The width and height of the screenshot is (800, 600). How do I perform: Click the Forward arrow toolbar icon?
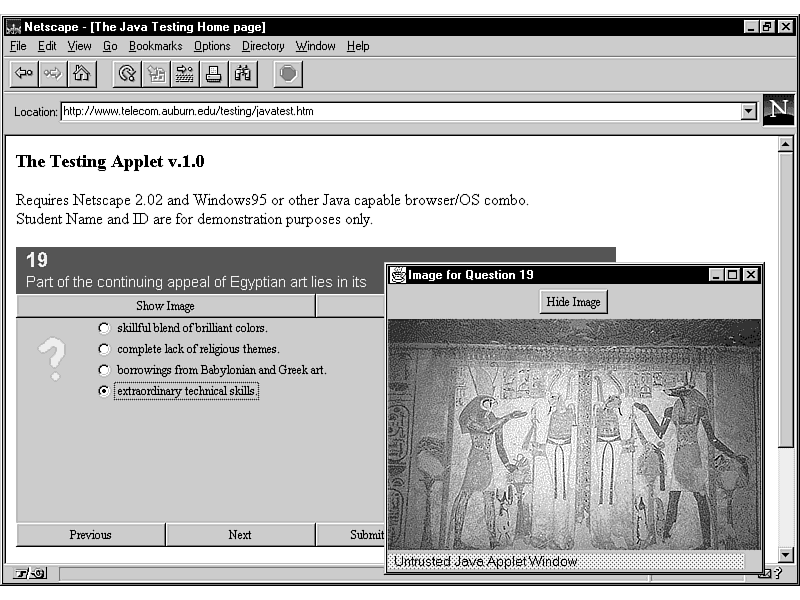tap(53, 74)
